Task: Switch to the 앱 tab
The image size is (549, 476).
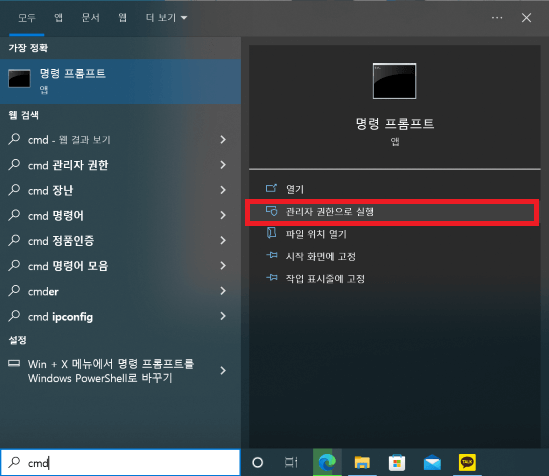Action: 58,18
